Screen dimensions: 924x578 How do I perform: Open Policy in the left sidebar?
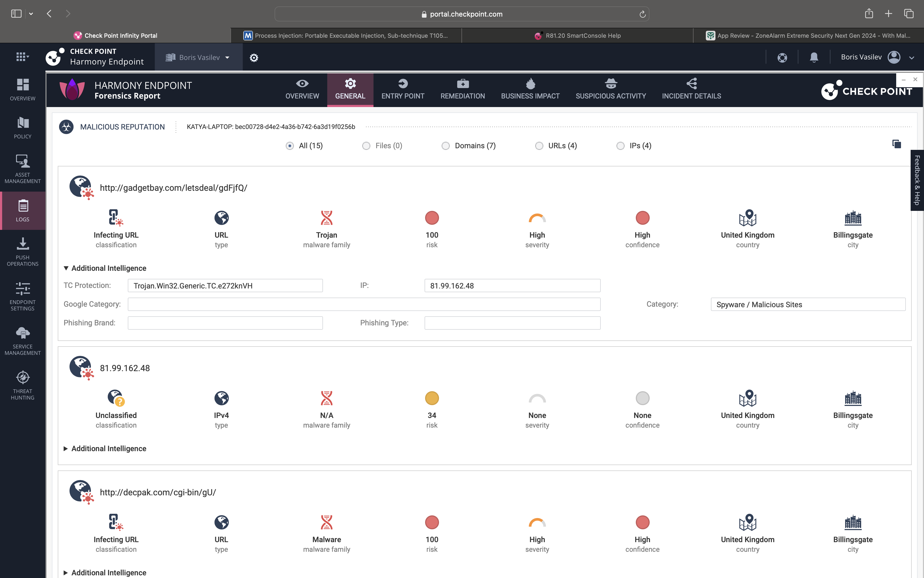22,128
